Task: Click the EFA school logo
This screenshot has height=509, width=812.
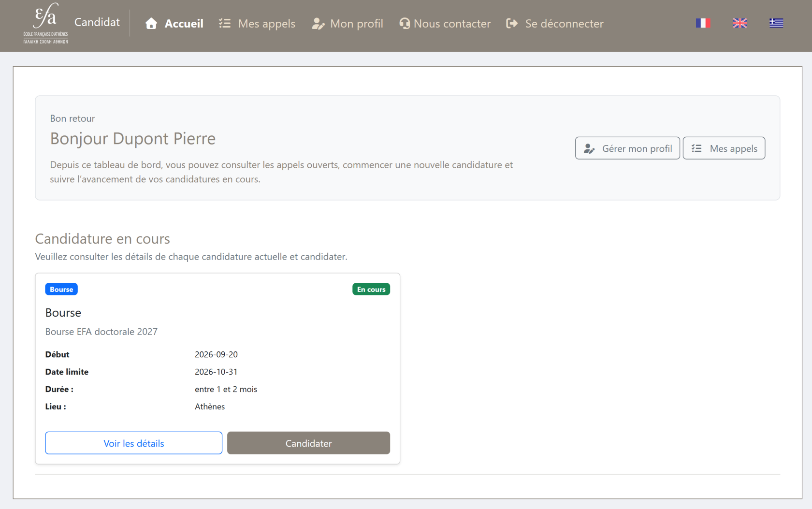Action: click(x=45, y=23)
